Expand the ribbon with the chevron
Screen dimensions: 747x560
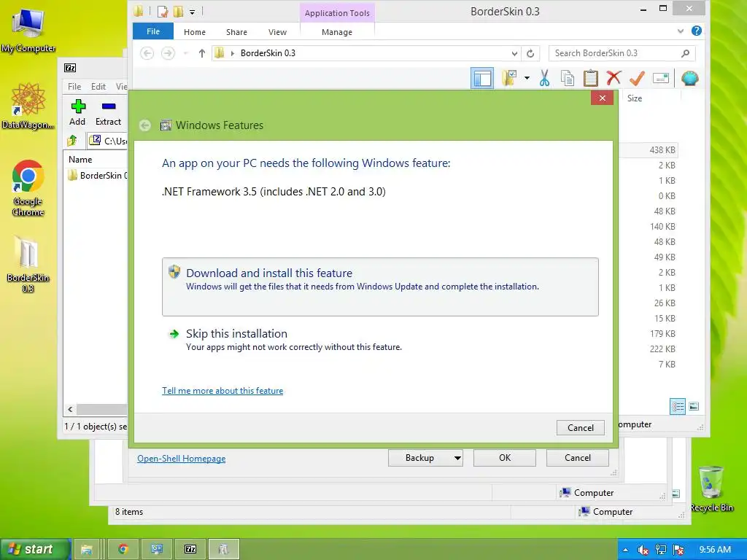pyautogui.click(x=681, y=31)
